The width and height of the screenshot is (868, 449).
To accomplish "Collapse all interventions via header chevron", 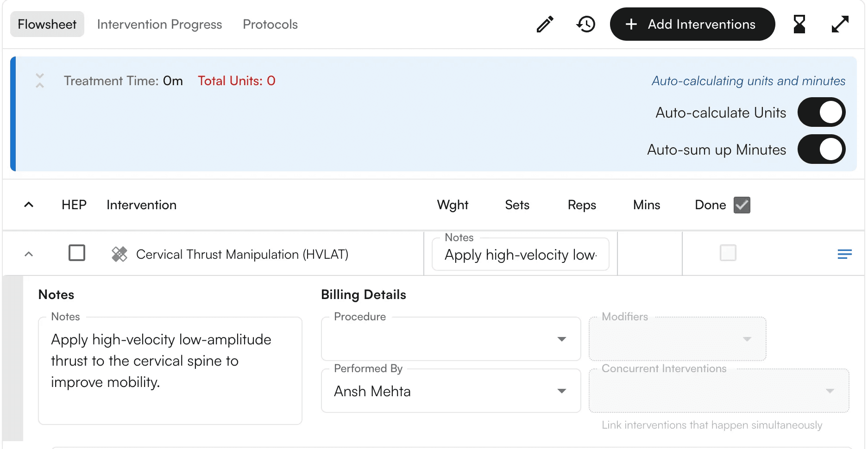I will 29,205.
